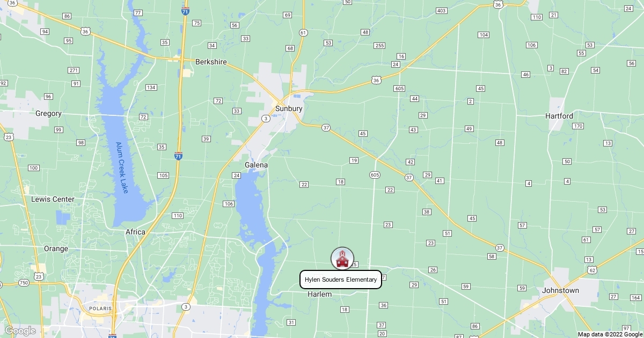644x338 pixels.
Task: Click the Hylen Souders Elementary label
Action: tap(341, 280)
